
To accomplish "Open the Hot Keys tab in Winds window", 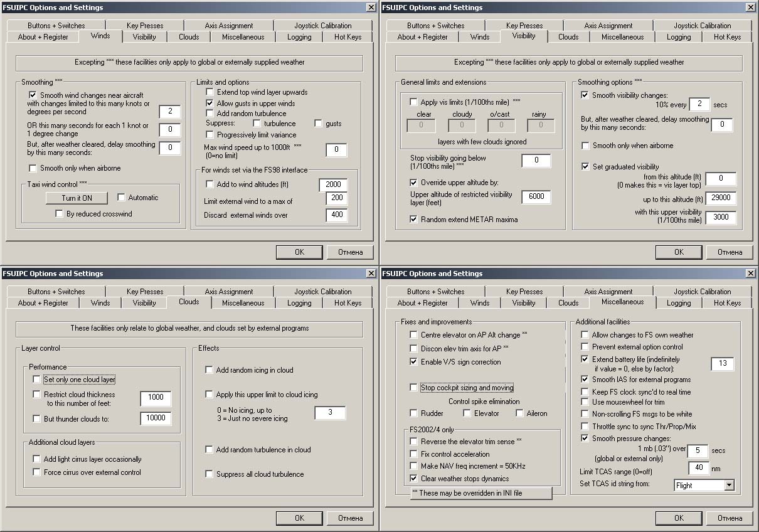I will coord(348,37).
